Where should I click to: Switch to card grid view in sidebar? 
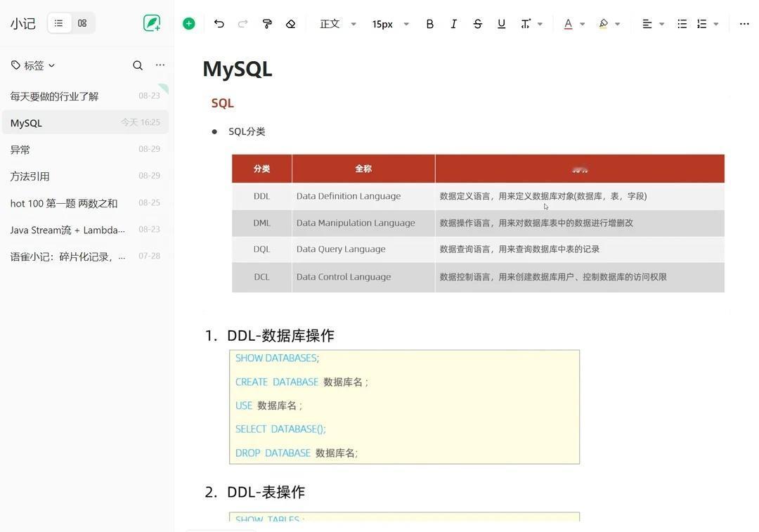[82, 23]
